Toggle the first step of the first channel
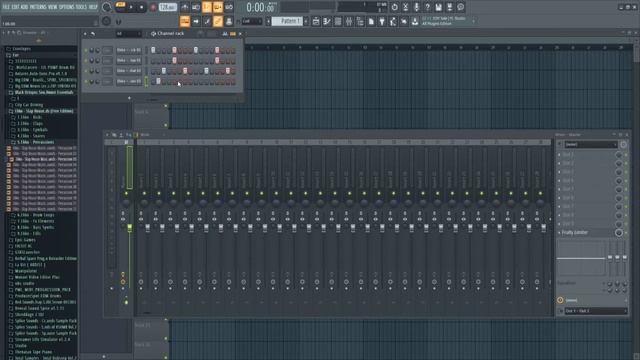 [153, 50]
